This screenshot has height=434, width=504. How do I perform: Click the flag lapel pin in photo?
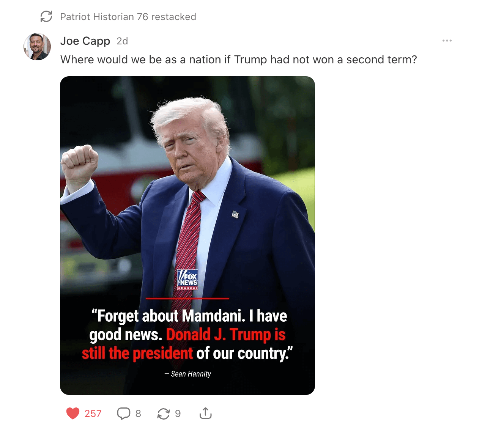tap(235, 215)
